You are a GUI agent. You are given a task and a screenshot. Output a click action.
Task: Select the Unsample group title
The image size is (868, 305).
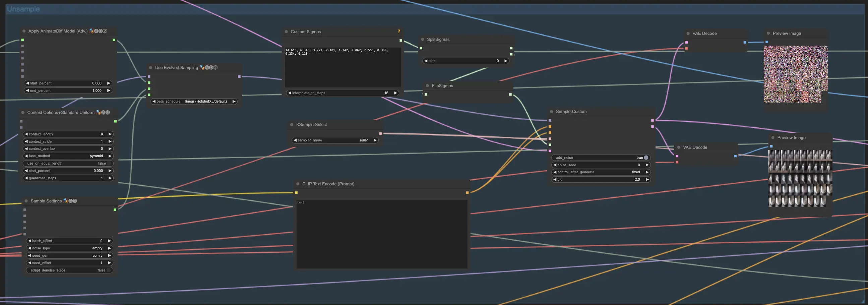coord(23,9)
